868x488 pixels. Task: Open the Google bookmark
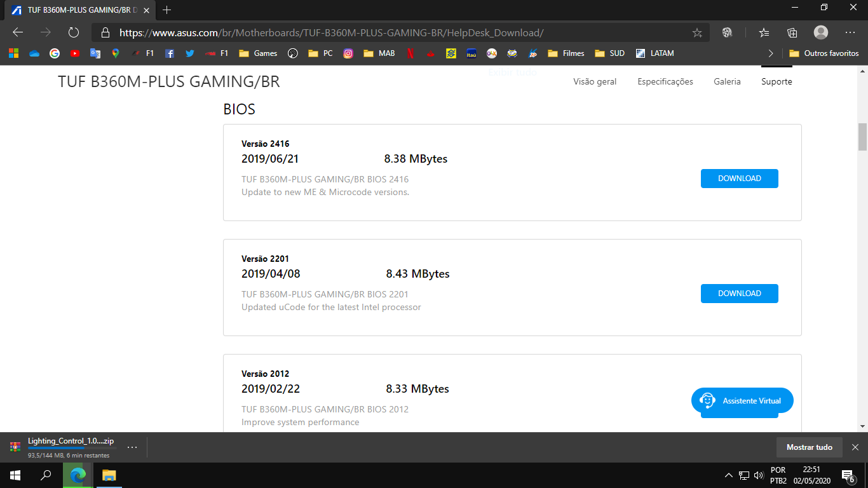point(55,53)
